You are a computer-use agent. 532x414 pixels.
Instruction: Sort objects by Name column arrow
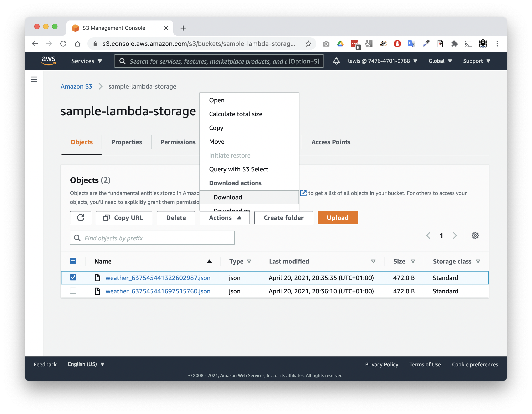click(209, 261)
